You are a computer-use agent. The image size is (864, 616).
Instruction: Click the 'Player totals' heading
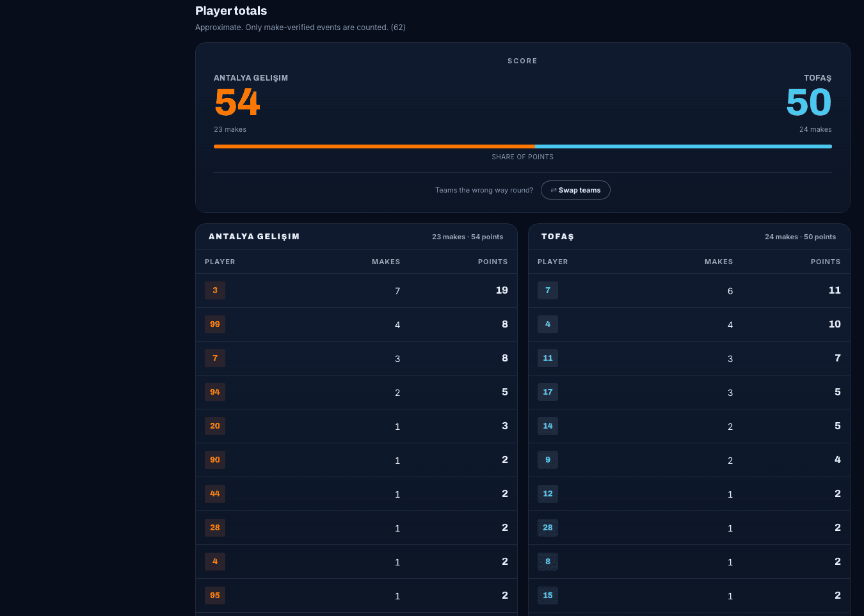pyautogui.click(x=231, y=11)
